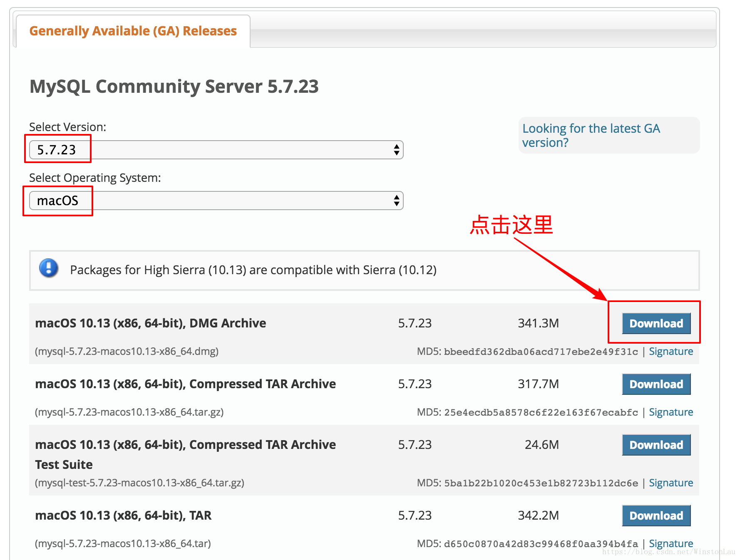Select filename '(mysql-5.7.23-macos10.13-x86_64.dmg)'
Image resolution: width=740 pixels, height=560 pixels.
pyautogui.click(x=127, y=352)
